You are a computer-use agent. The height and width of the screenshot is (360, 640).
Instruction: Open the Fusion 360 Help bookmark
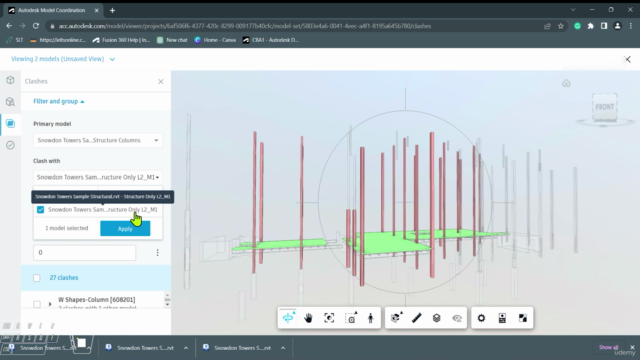(122, 40)
